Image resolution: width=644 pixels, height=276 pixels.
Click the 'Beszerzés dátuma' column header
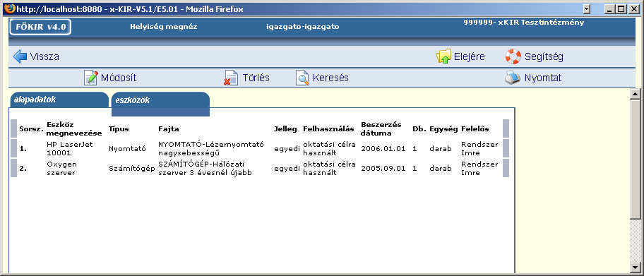(381, 129)
